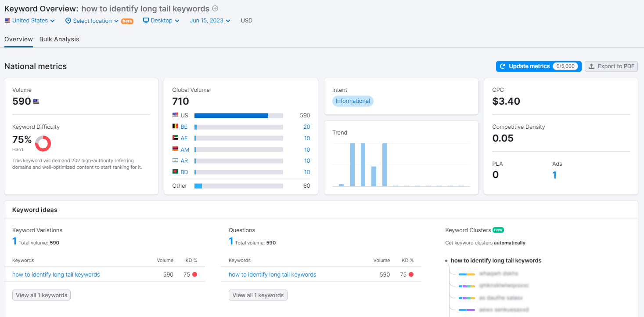Click the desktop monitor icon in the header
The width and height of the screenshot is (644, 317).
145,21
